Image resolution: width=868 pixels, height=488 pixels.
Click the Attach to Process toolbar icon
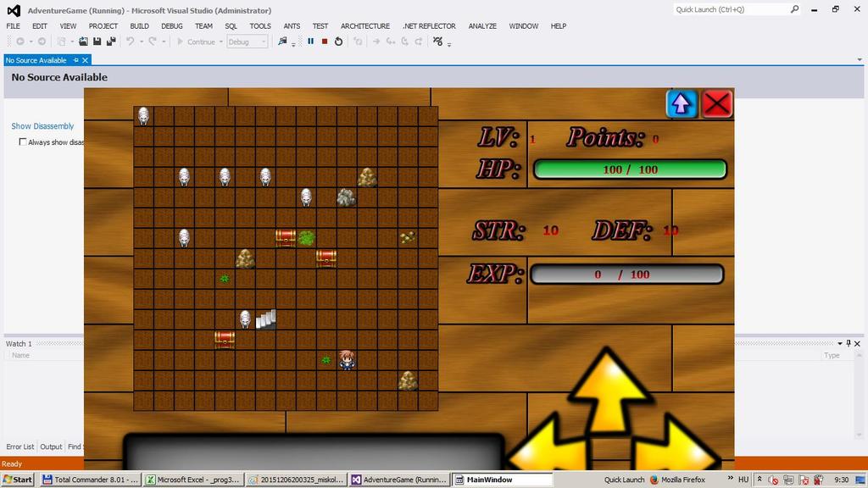coord(283,42)
